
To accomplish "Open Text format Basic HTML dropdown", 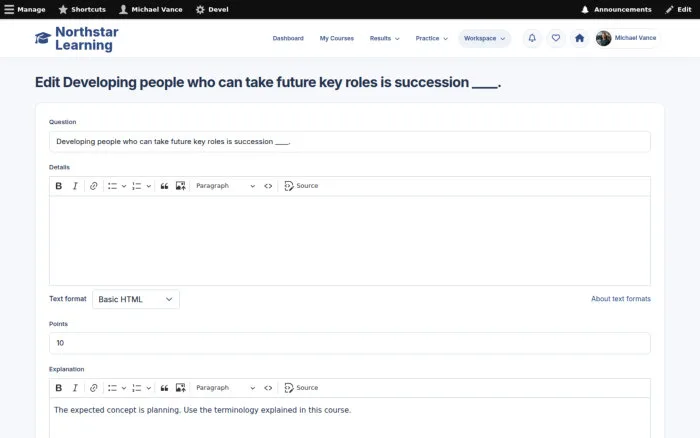I will pos(136,299).
